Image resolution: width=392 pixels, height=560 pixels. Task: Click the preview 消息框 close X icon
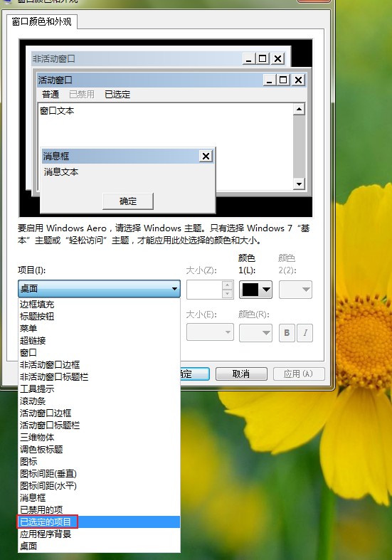(x=206, y=156)
